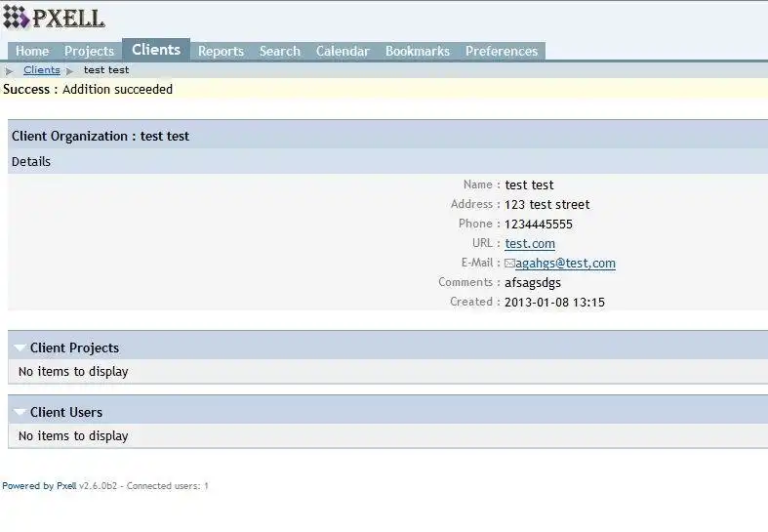This screenshot has width=768, height=532.
Task: Collapse the Client Projects section
Action: (x=20, y=348)
